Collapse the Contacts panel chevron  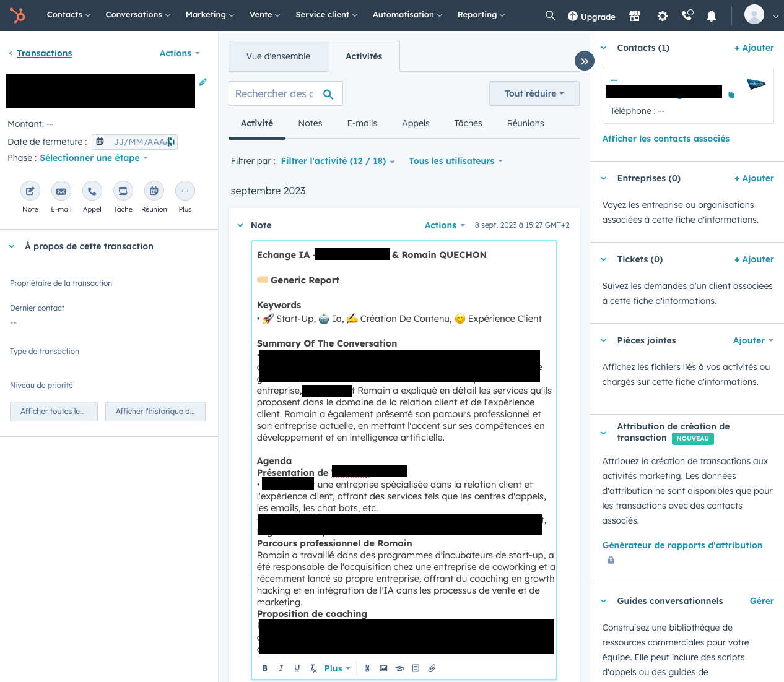point(603,48)
